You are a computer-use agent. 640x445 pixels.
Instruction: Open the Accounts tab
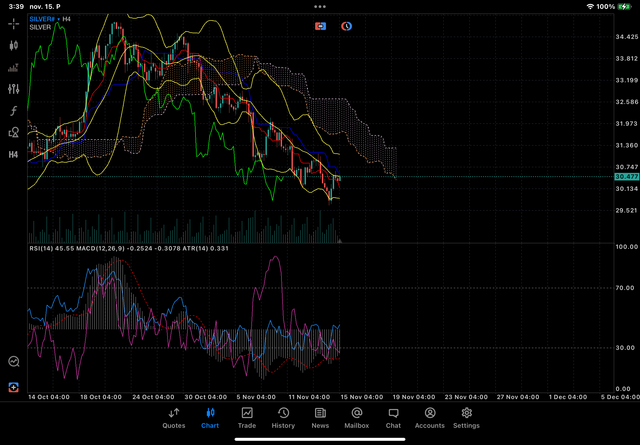[x=430, y=418]
